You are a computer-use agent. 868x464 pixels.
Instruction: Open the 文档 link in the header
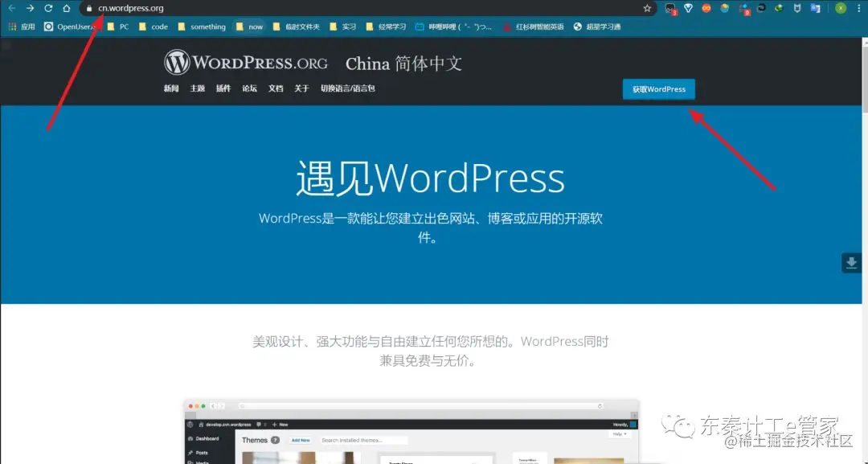tap(275, 88)
